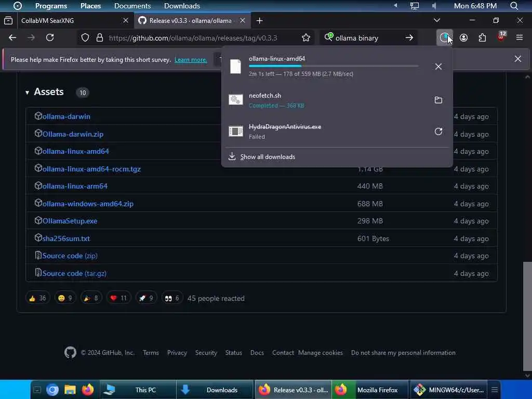This screenshot has width=532, height=399.
Task: Open the Firefox View tab list icon
Action: 8,21
